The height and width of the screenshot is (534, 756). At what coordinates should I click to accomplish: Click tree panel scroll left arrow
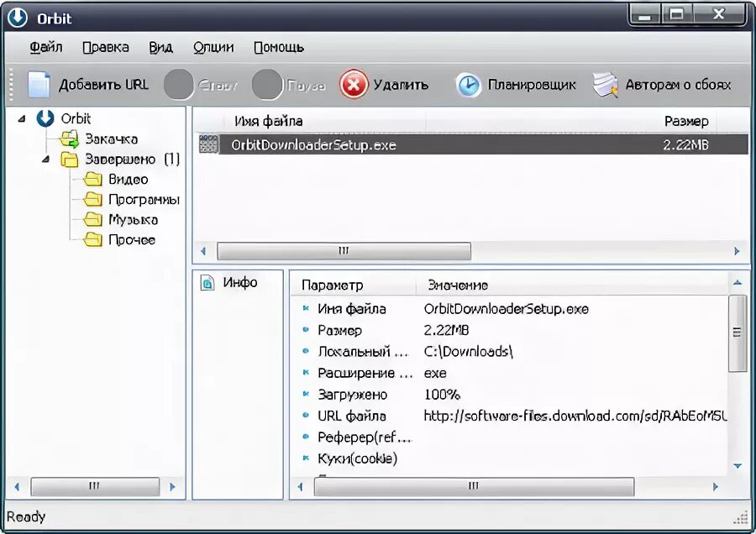pos(17,487)
